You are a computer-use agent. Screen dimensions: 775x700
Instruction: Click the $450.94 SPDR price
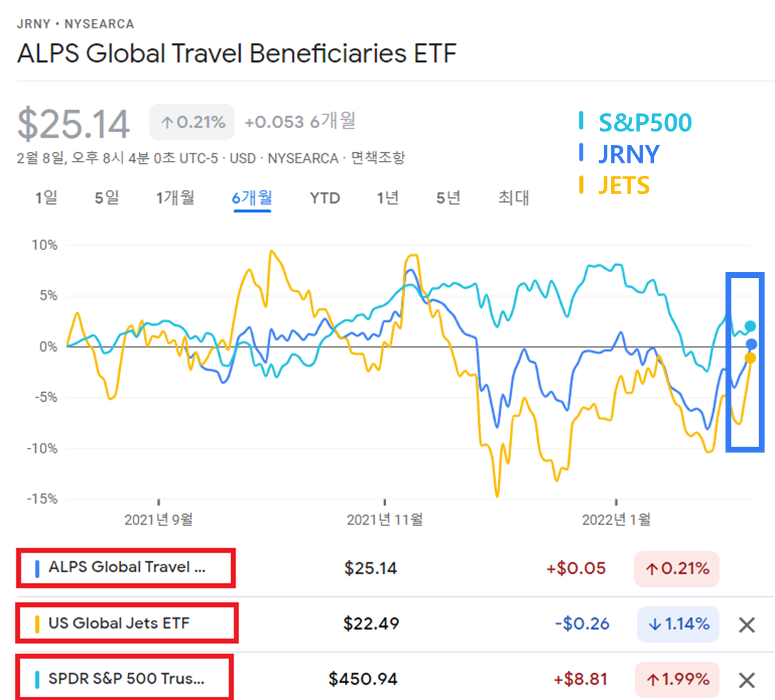(363, 679)
